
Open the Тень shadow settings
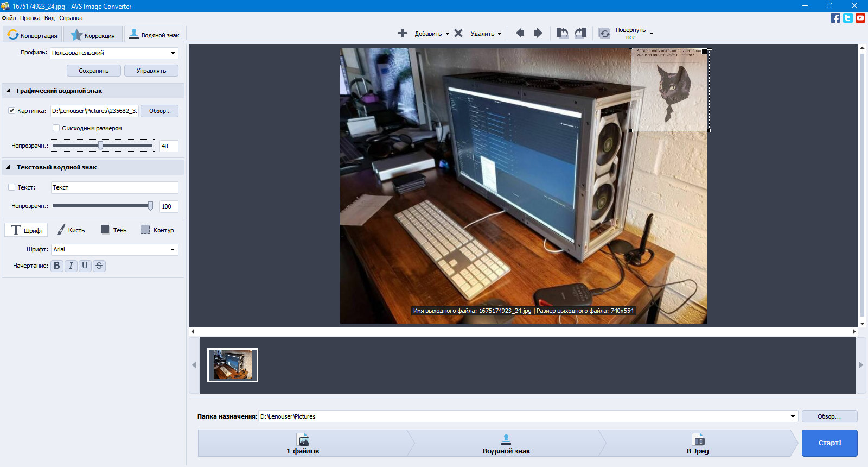pyautogui.click(x=113, y=230)
